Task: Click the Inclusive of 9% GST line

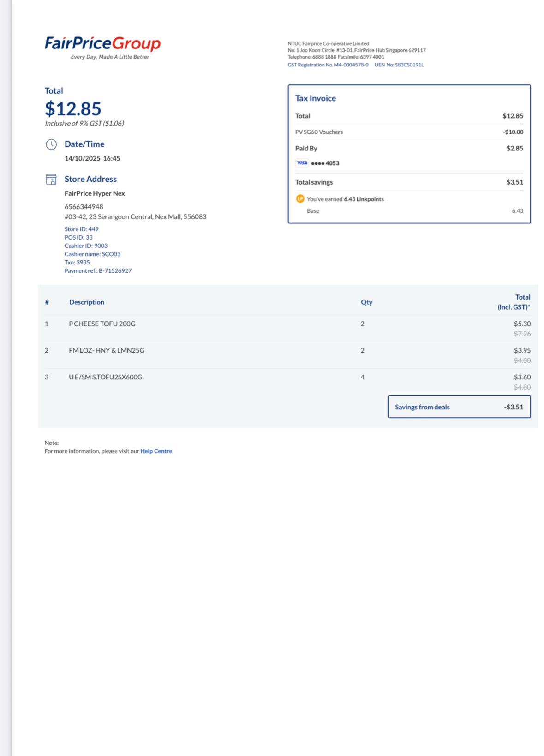Action: tap(84, 124)
